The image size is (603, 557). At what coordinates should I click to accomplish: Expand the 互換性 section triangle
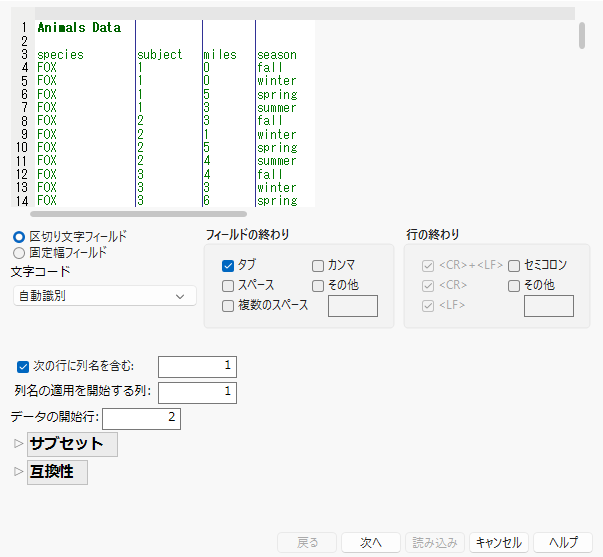[x=18, y=471]
